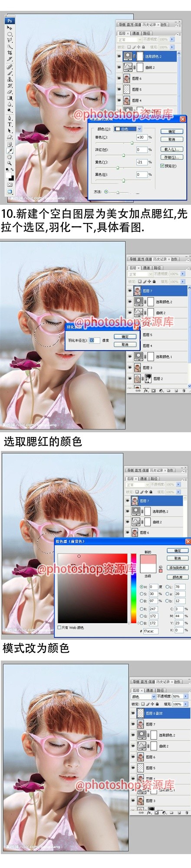This screenshot has width=191, height=868.
Task: Click 确定 in the Selective Color dialog
Action: pos(171,131)
